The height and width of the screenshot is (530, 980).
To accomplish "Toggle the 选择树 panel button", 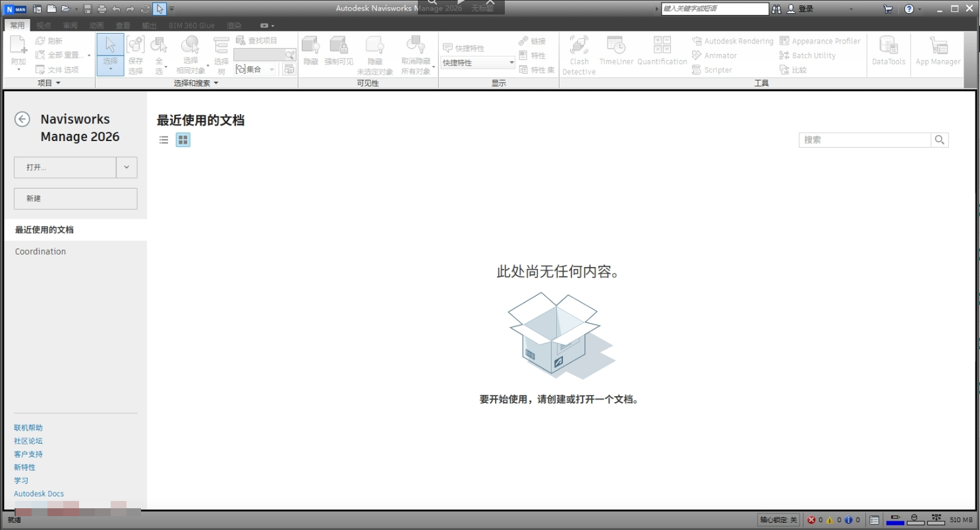I will click(x=221, y=54).
